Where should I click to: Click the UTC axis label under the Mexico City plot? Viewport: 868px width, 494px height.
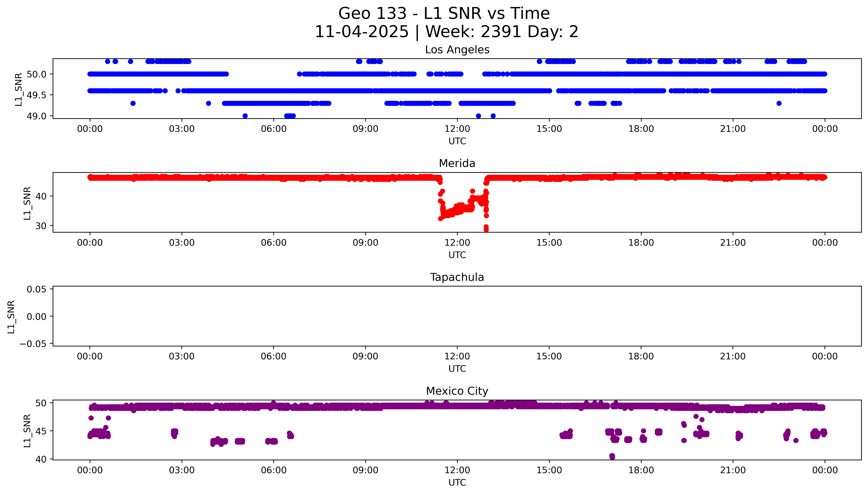coord(457,482)
